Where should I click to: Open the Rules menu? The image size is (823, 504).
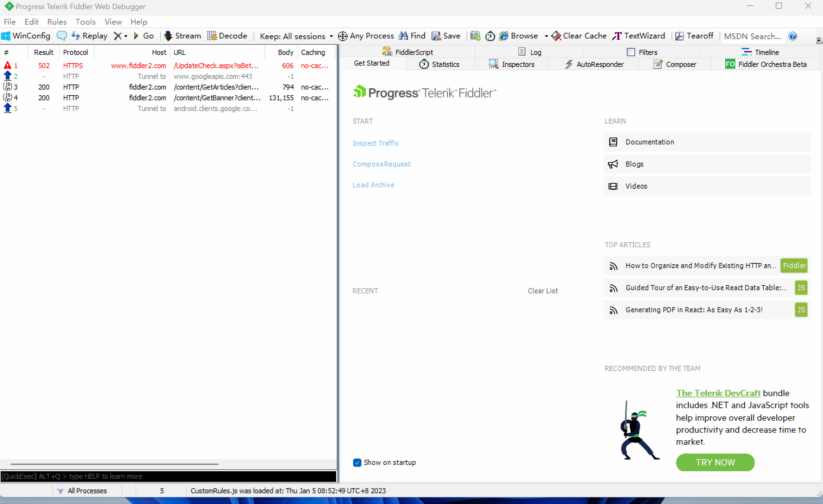pyautogui.click(x=57, y=22)
